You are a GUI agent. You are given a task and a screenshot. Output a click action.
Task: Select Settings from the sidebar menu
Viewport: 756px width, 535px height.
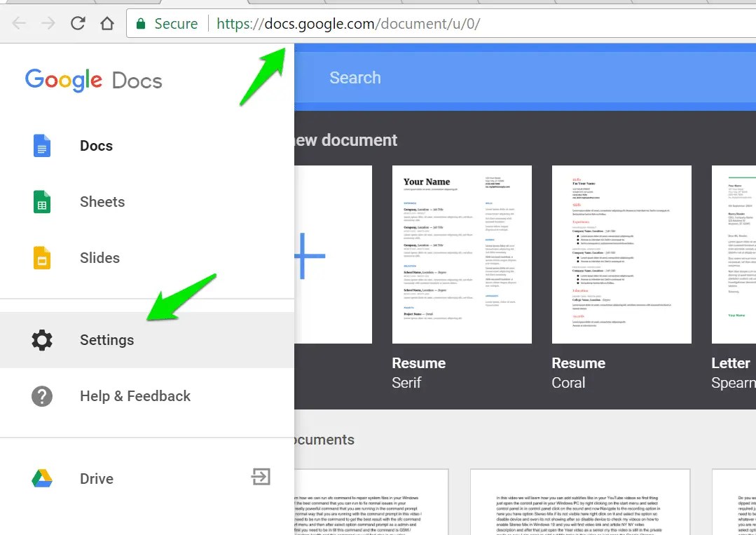106,339
